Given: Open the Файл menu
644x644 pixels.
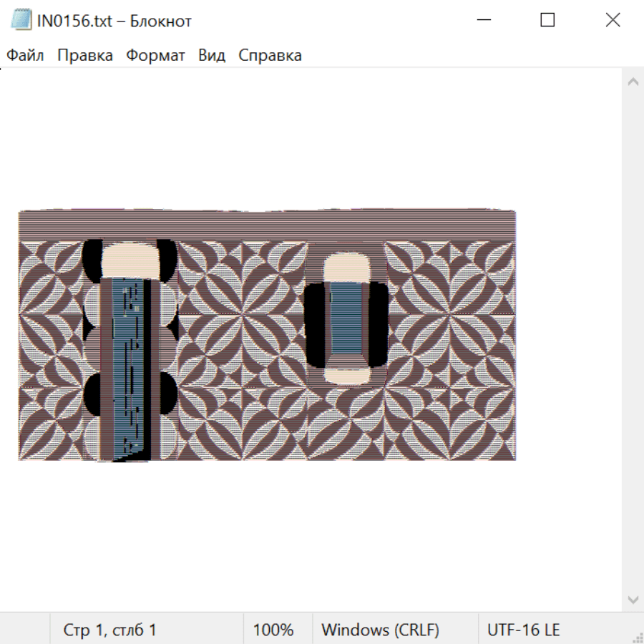Looking at the screenshot, I should click(25, 56).
